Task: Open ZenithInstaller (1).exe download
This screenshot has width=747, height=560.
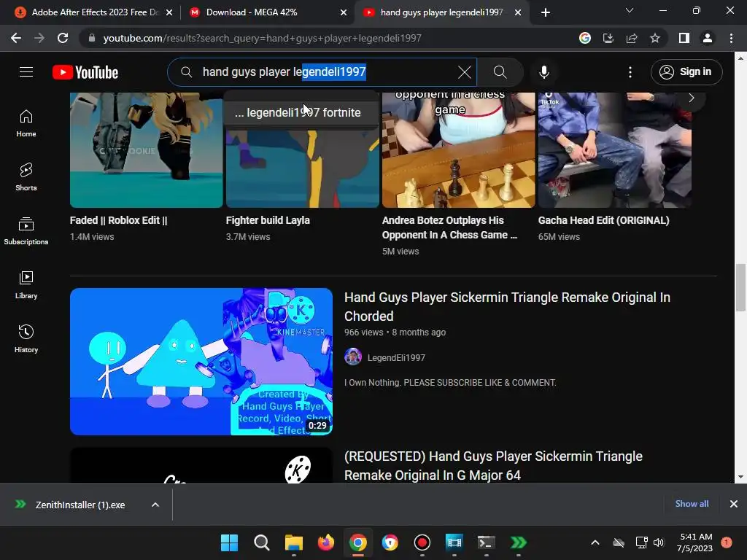Action: pos(80,505)
